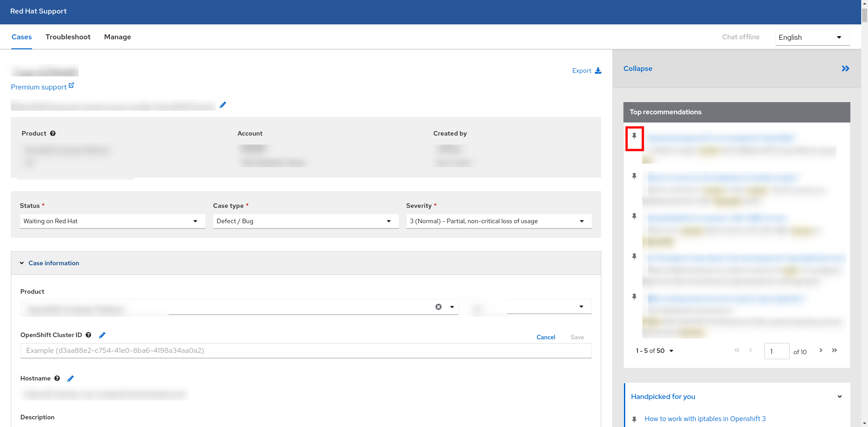
Task: Click the OpenShift Cluster ID help icon
Action: coord(89,335)
